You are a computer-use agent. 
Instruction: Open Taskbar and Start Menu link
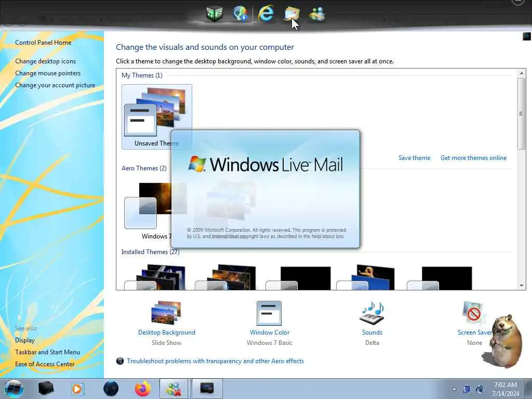pyautogui.click(x=47, y=352)
